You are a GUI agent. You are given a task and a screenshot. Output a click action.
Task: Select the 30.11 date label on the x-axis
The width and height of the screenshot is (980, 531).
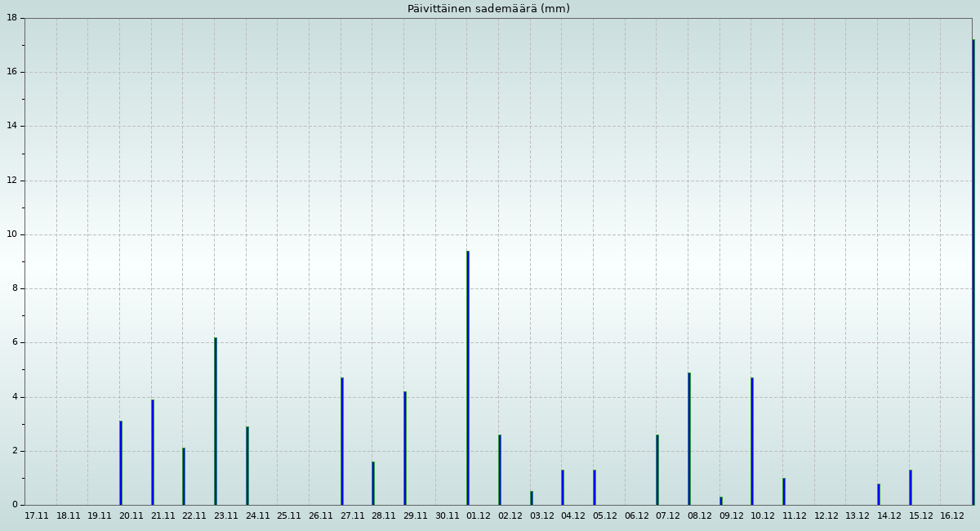point(448,516)
